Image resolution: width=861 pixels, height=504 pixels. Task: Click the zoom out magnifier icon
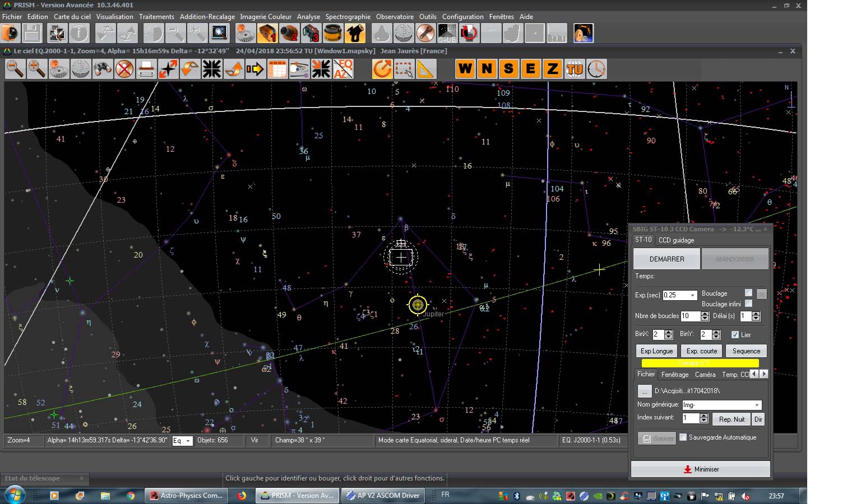(x=15, y=69)
